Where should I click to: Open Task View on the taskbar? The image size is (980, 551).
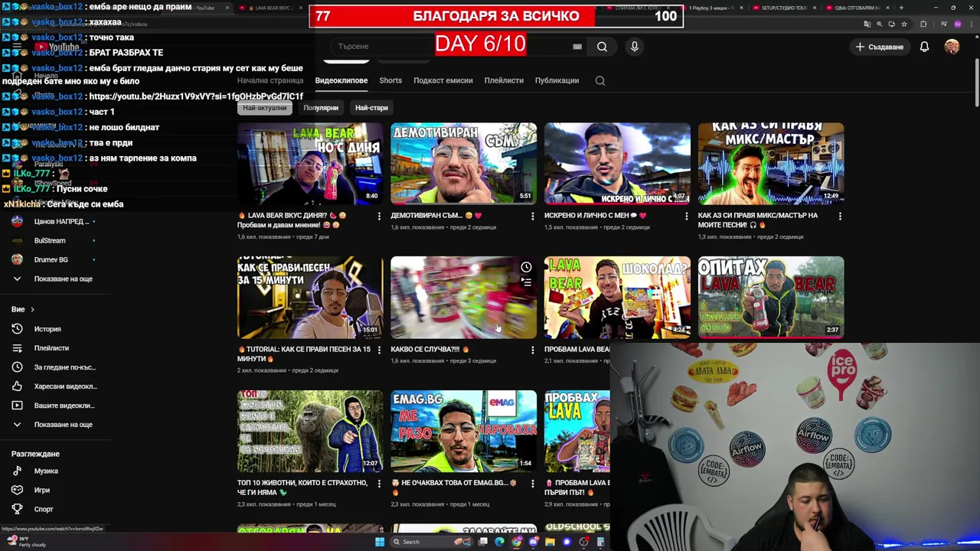[x=483, y=542]
